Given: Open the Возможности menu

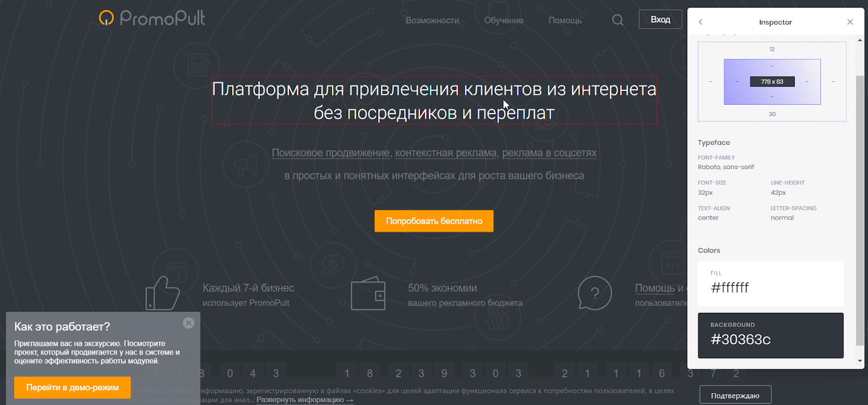Looking at the screenshot, I should click(x=432, y=21).
